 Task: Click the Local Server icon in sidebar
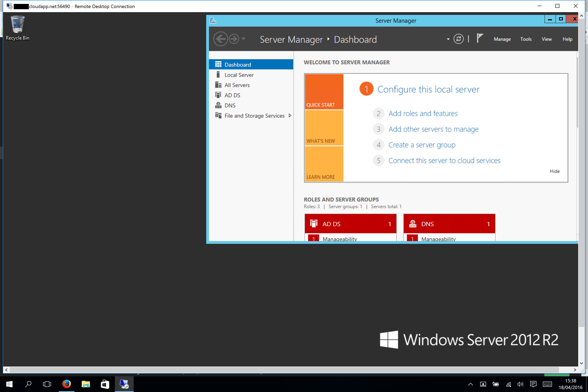(218, 74)
